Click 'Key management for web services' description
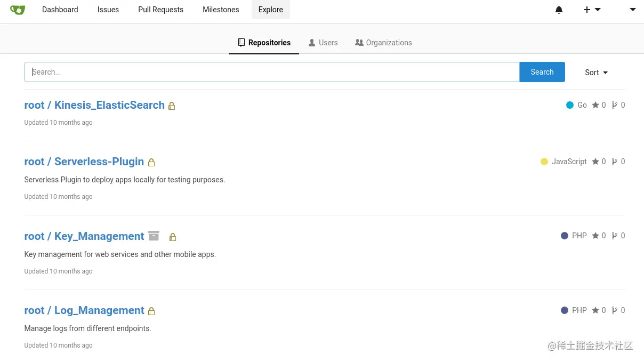644x362 pixels. click(120, 254)
